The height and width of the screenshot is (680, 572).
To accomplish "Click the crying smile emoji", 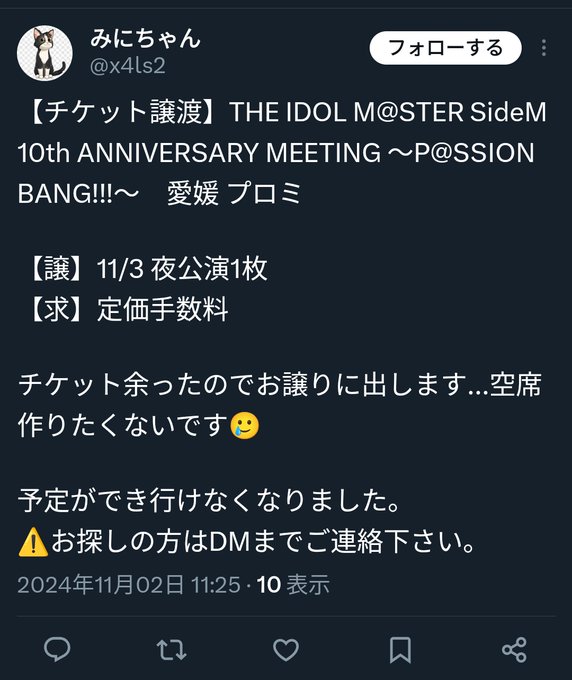I will (246, 426).
